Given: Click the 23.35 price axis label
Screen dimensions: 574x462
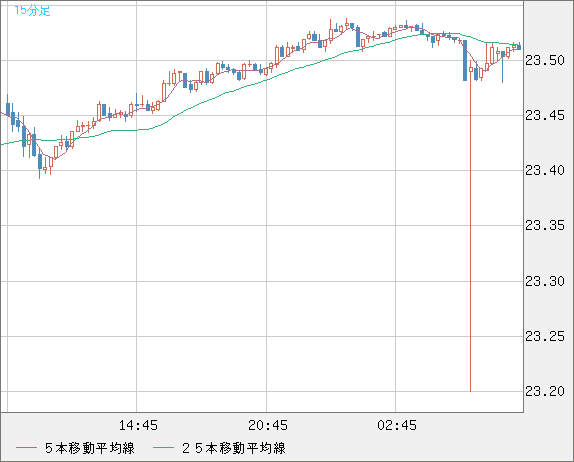Looking at the screenshot, I should tap(545, 226).
